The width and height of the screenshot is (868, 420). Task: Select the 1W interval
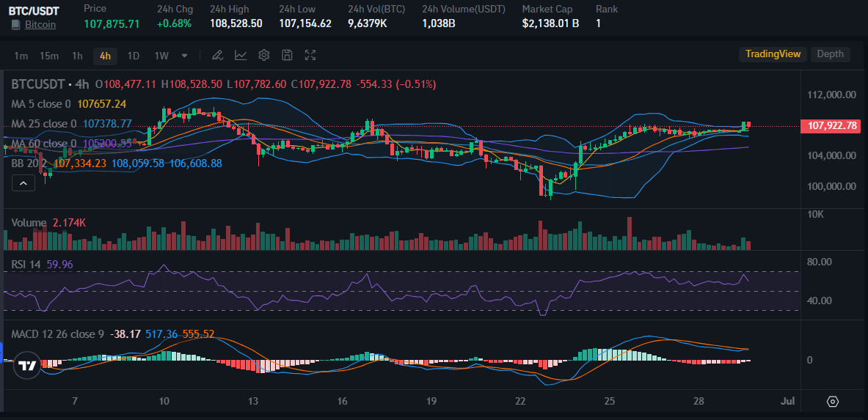tap(161, 55)
